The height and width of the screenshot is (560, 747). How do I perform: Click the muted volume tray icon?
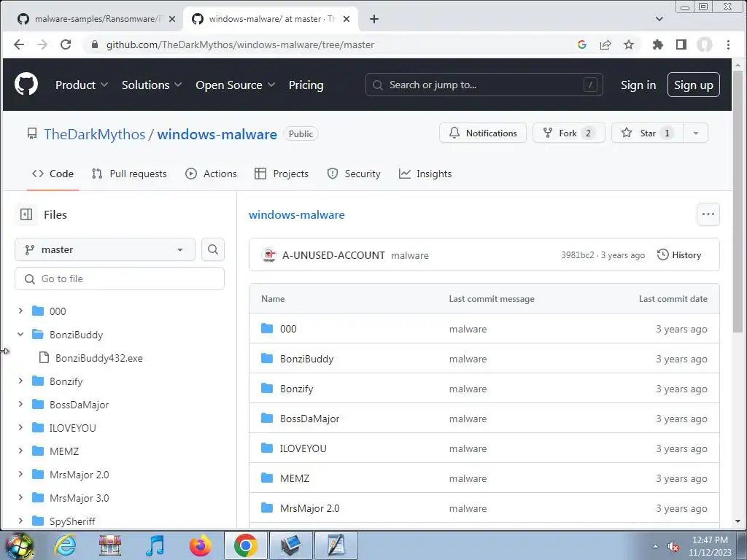tap(673, 546)
